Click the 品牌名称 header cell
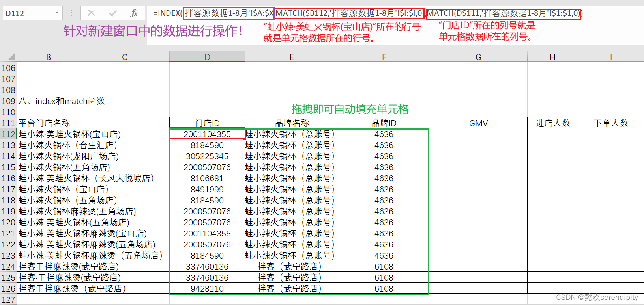The height and width of the screenshot is (305, 644). pos(292,123)
